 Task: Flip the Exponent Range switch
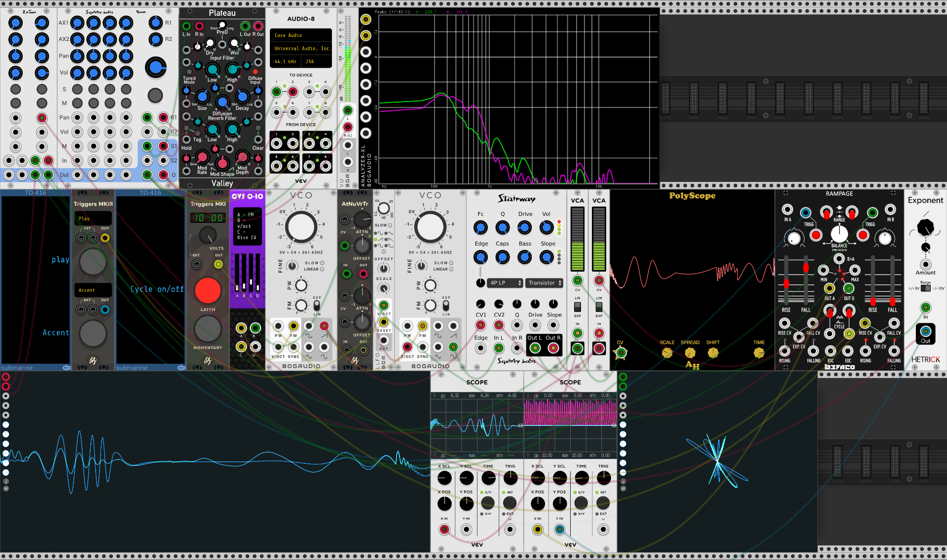926,288
